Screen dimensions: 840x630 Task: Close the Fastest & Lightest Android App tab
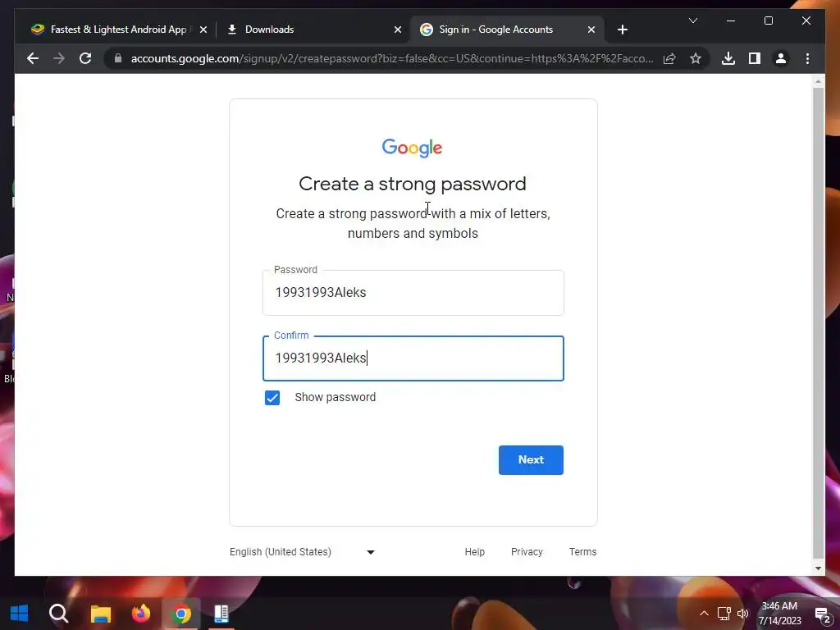[x=203, y=30]
